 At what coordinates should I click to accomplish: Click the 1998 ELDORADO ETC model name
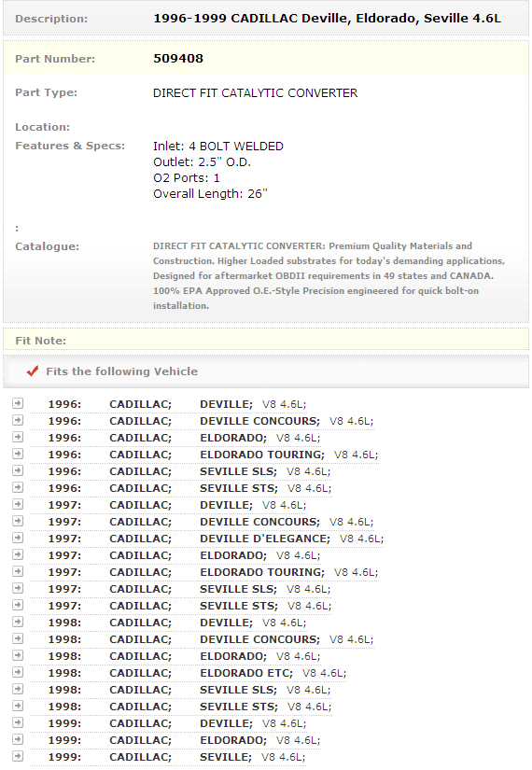tap(246, 673)
